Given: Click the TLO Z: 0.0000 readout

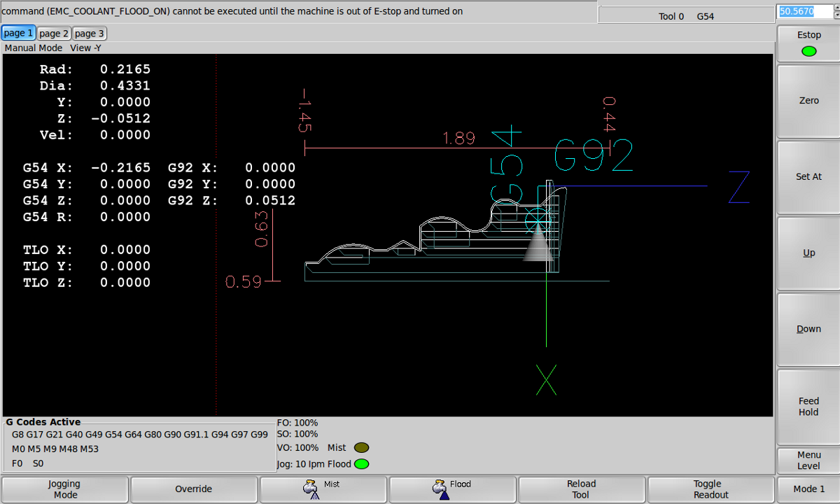Looking at the screenshot, I should tap(86, 283).
